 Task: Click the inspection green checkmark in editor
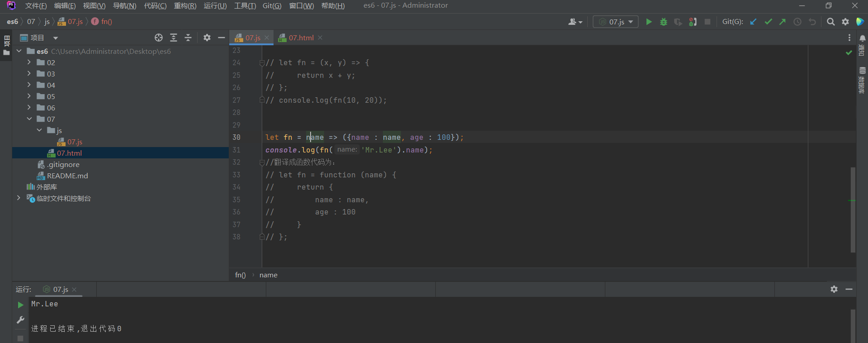[x=849, y=53]
